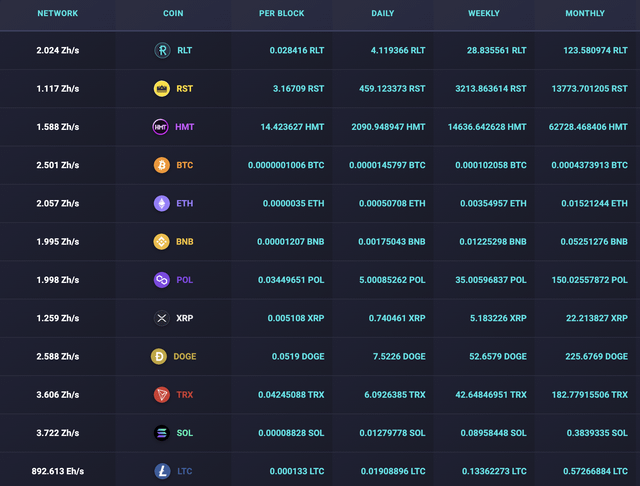
Task: Click the purple HMT coin icon
Action: (x=161, y=127)
